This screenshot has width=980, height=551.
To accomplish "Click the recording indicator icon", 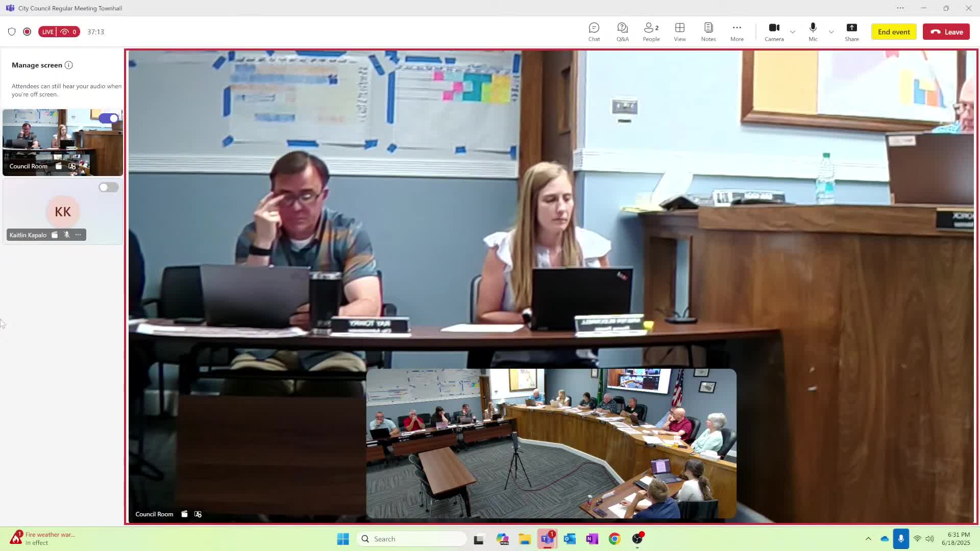I will point(27,32).
